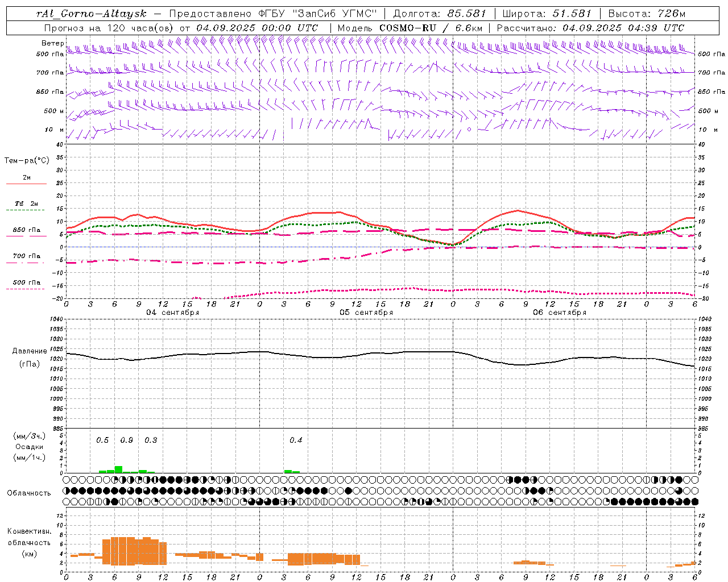Click the dotted line sample under 500 гПа legend

[x=26, y=289]
